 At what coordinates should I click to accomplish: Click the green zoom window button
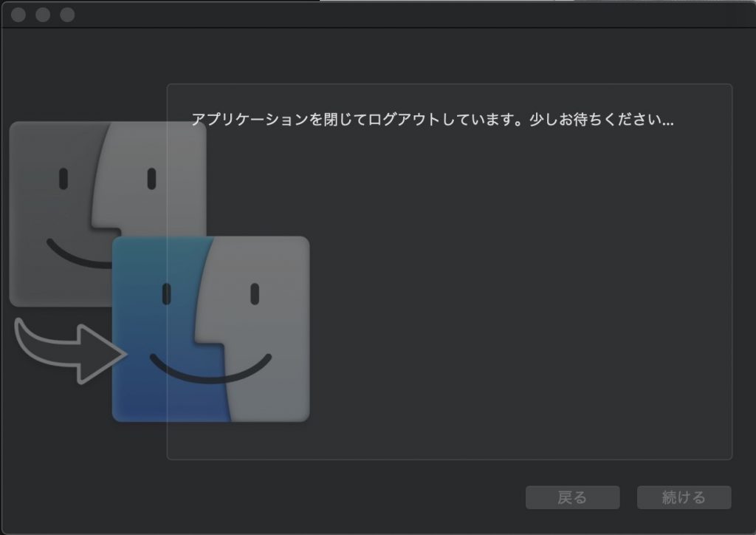tap(67, 15)
